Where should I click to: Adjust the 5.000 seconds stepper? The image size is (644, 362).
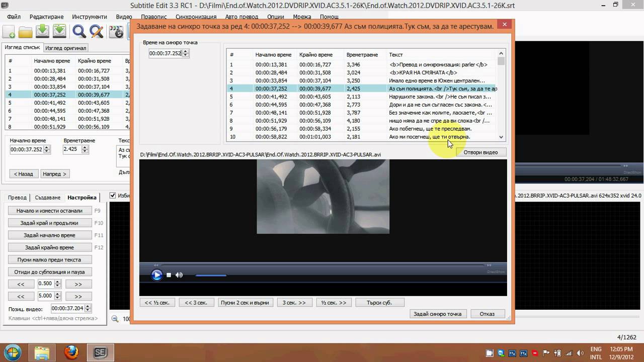(x=58, y=296)
